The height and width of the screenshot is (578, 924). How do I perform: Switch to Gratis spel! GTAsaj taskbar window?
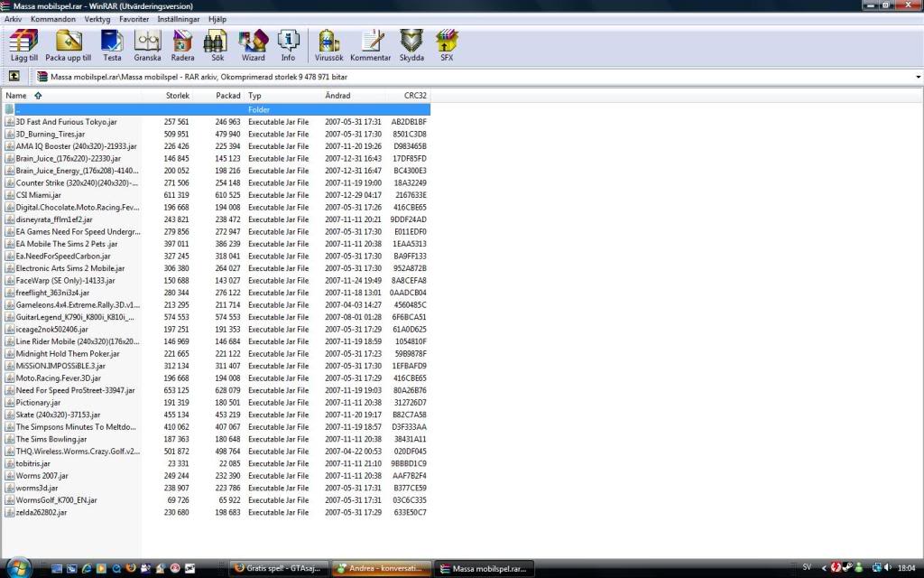(x=278, y=569)
